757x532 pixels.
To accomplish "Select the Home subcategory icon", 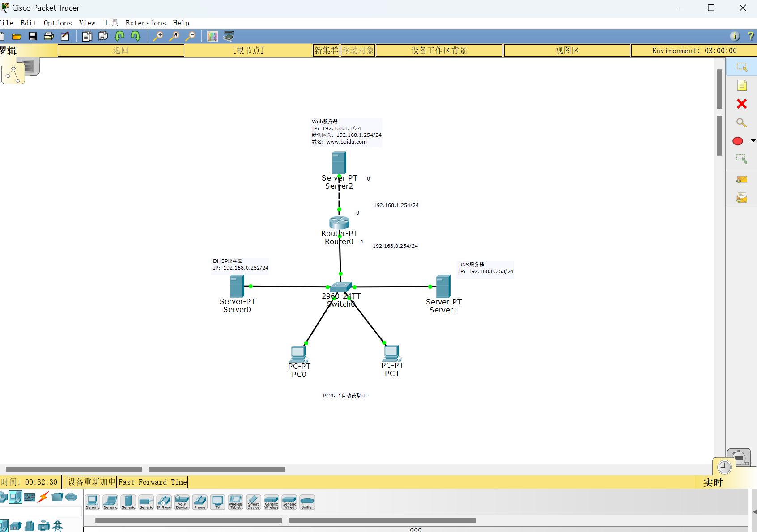I will click(x=16, y=526).
